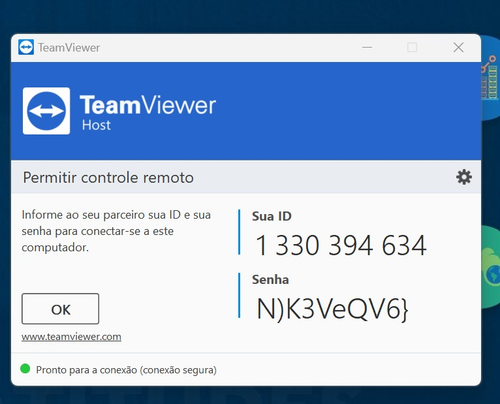Open the www.teamviewer.com link
The image size is (500, 404).
[x=71, y=337]
